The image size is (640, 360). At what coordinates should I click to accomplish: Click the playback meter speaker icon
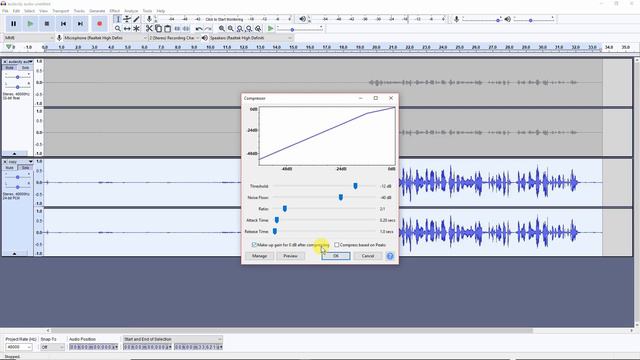point(302,19)
